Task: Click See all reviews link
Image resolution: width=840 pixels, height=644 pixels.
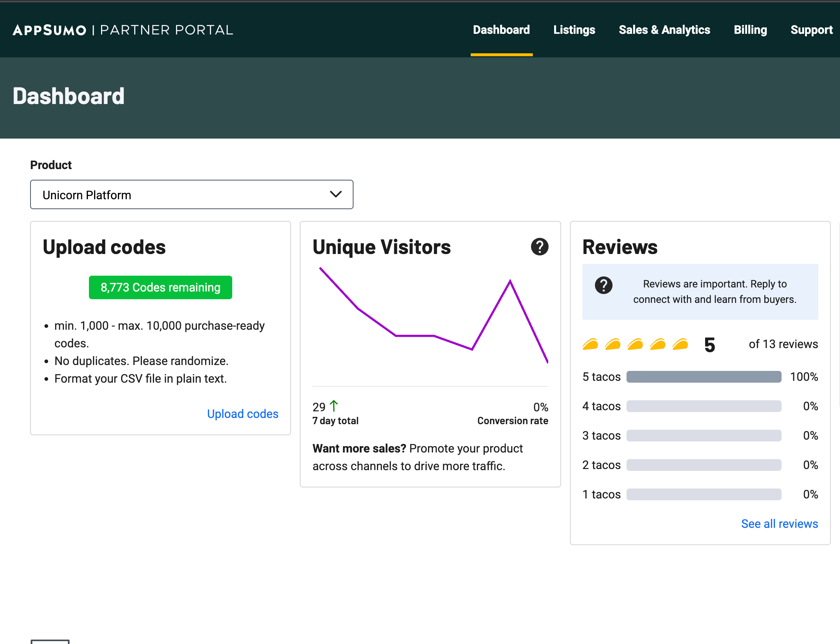Action: coord(779,524)
